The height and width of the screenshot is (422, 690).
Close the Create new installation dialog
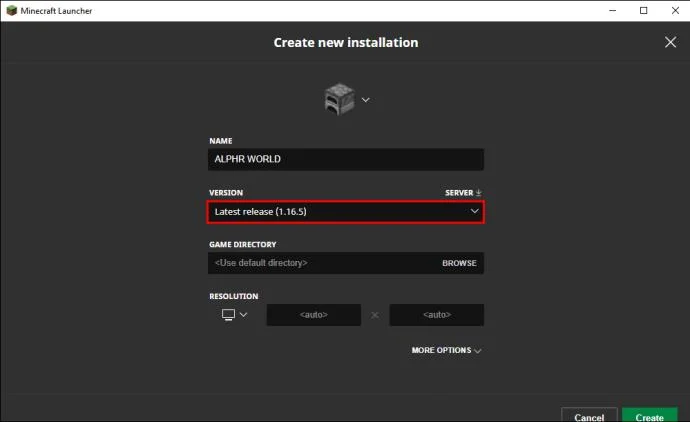(670, 42)
